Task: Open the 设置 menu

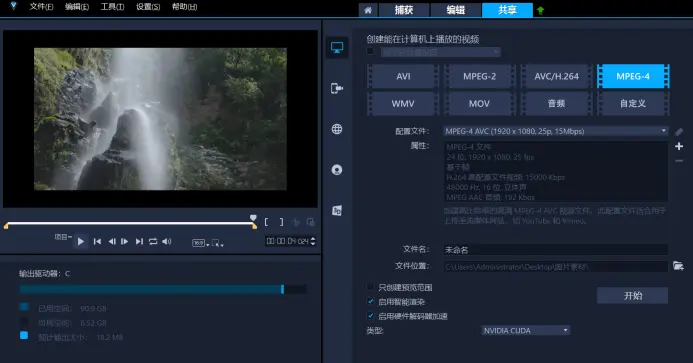Action: pos(148,7)
